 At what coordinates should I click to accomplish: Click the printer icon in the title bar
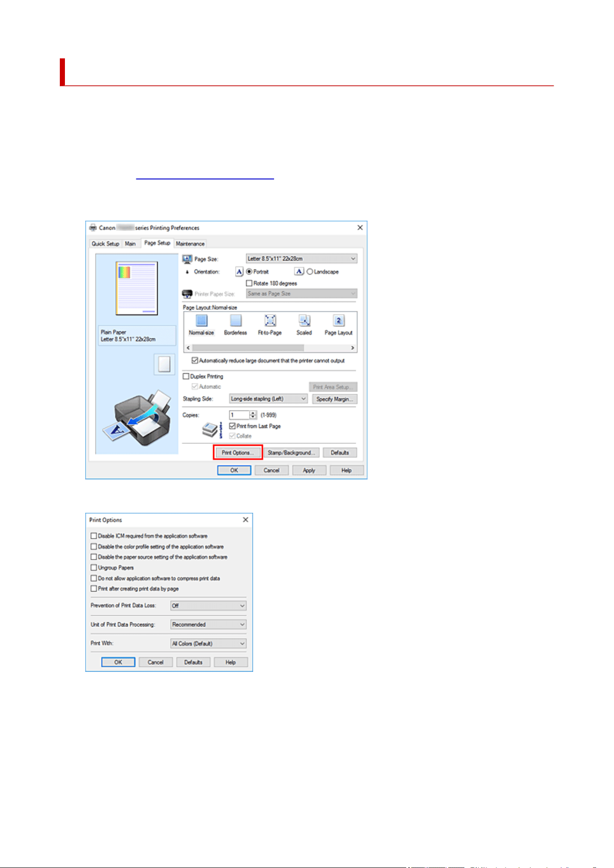[93, 228]
